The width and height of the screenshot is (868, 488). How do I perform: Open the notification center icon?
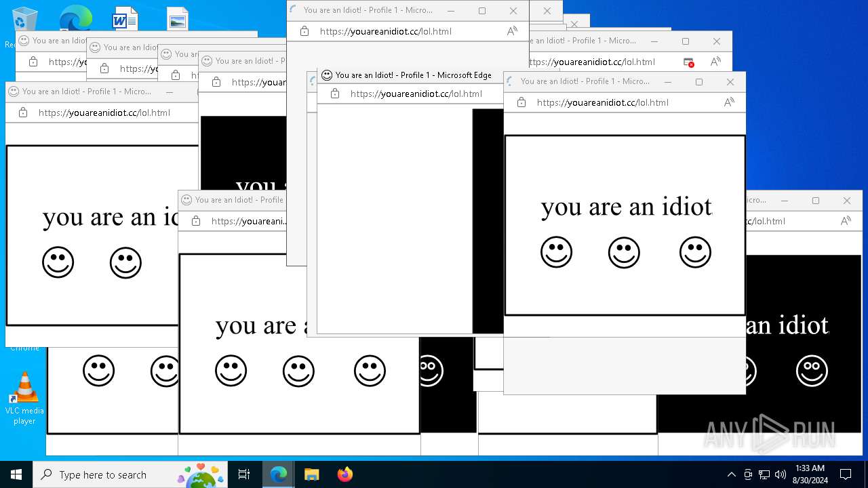846,474
